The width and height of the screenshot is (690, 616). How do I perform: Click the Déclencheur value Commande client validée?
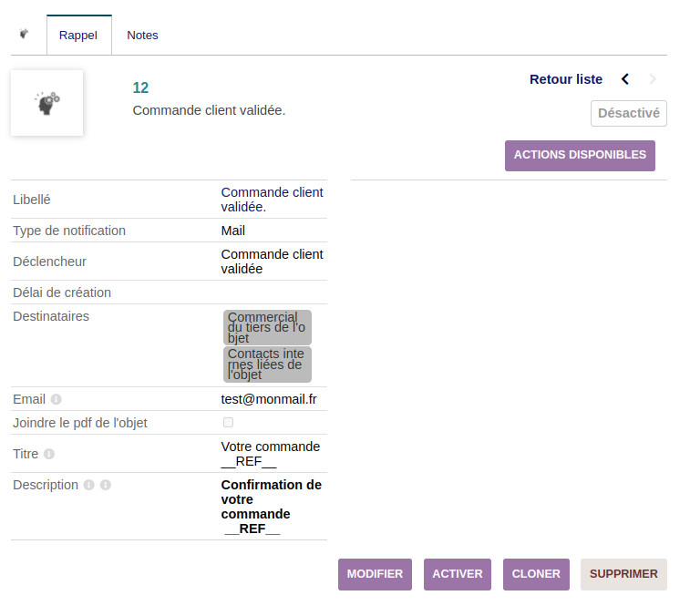click(272, 262)
